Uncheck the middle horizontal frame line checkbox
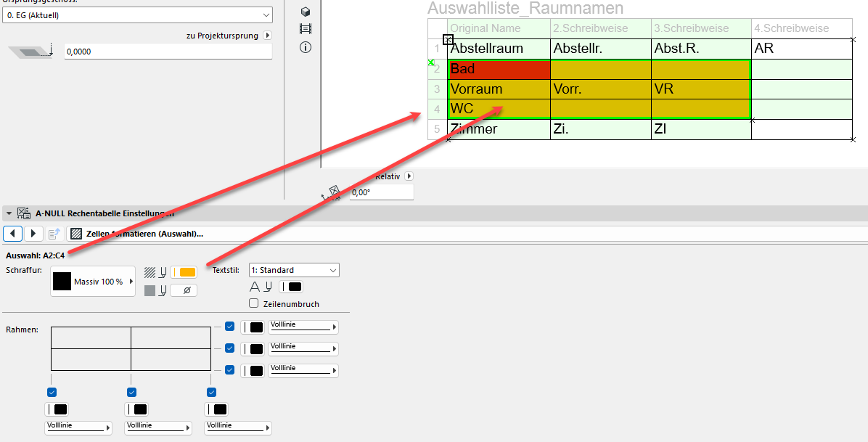 click(x=230, y=348)
